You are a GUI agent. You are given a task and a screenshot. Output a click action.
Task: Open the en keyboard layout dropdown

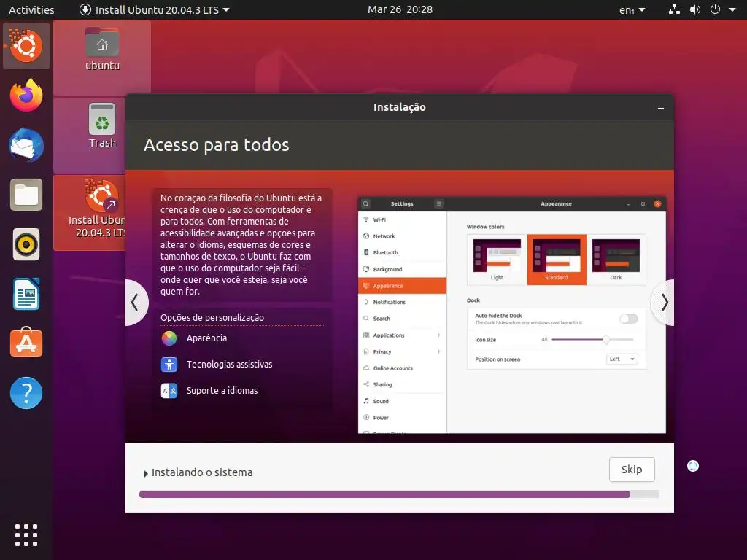pyautogui.click(x=632, y=10)
